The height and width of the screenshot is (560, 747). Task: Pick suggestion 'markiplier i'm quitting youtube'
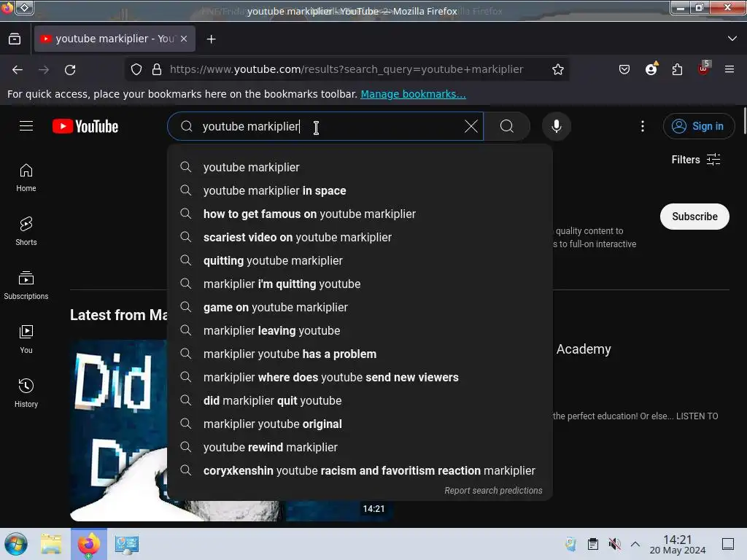coord(360,284)
